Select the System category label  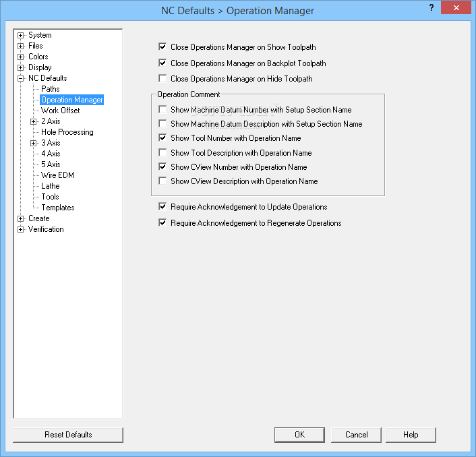click(40, 35)
